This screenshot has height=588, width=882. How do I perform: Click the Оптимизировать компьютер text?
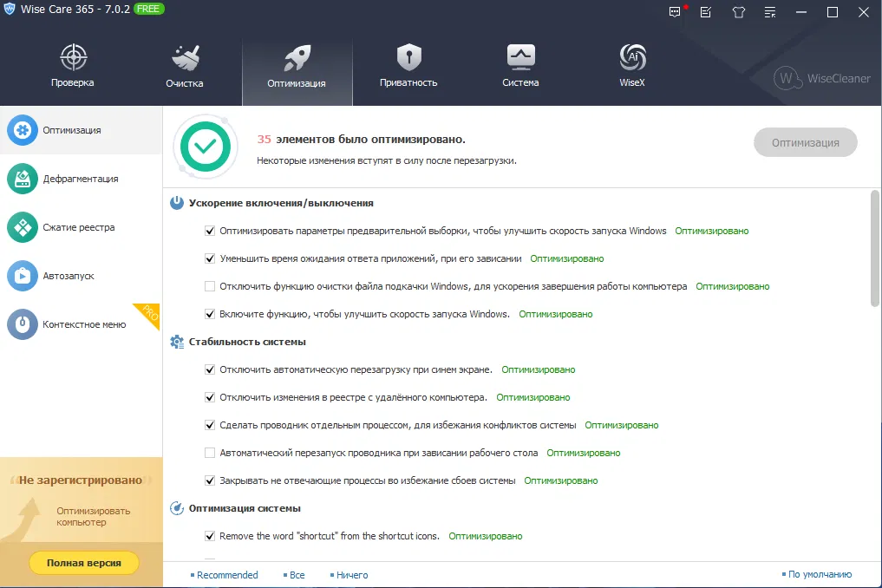pos(94,517)
